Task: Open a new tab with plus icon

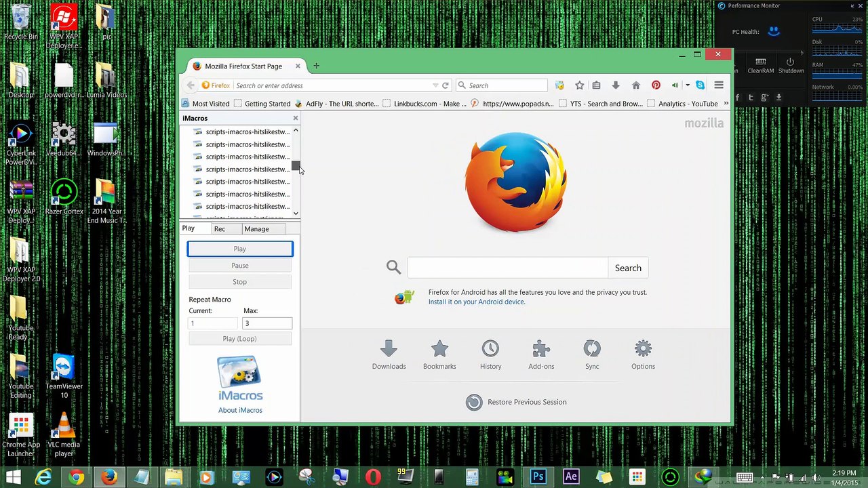Action: pos(316,66)
